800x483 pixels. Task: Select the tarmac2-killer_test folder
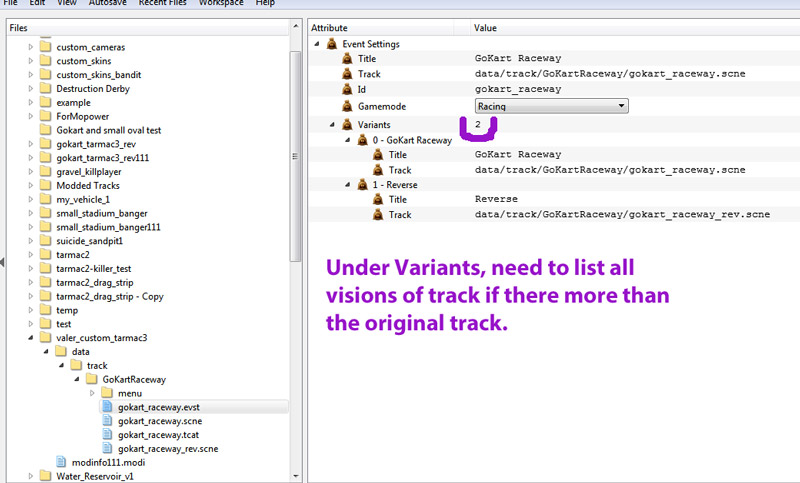(93, 268)
